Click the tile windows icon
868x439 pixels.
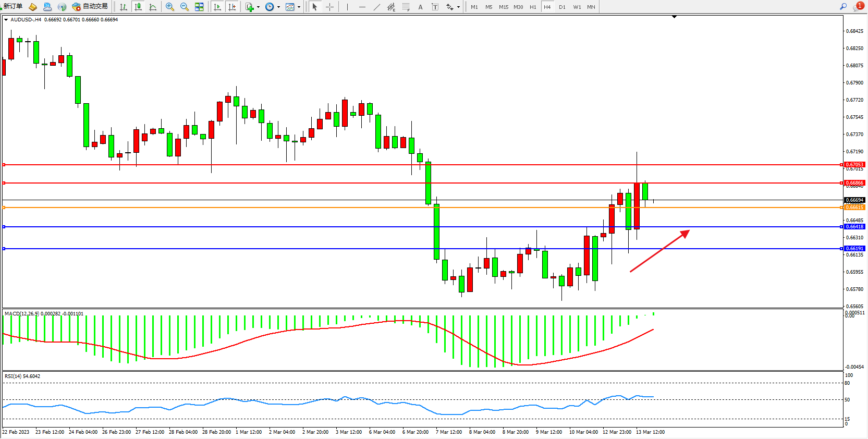[199, 7]
